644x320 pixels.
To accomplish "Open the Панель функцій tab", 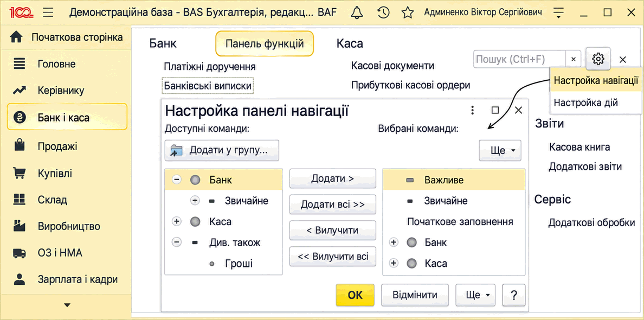I will 265,43.
